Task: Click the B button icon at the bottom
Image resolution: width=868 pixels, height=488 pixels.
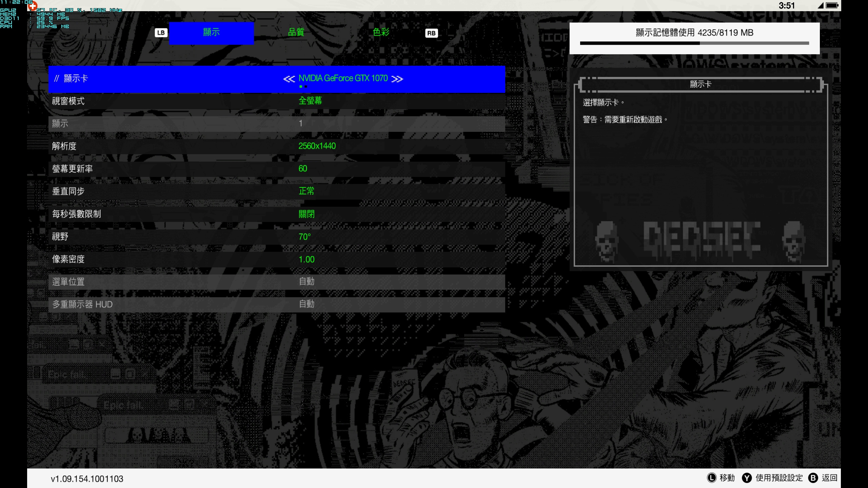Action: tap(813, 478)
